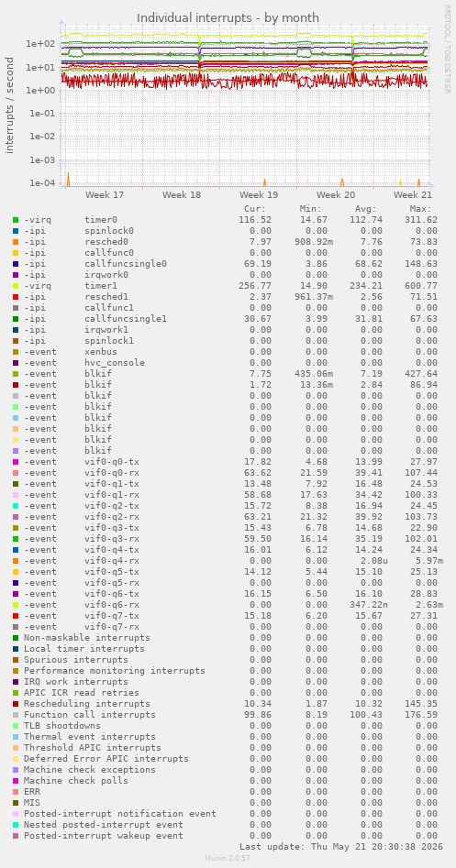Select the callfuncsingle0 legend label
456x868 pixels.
pyautogui.click(x=126, y=264)
